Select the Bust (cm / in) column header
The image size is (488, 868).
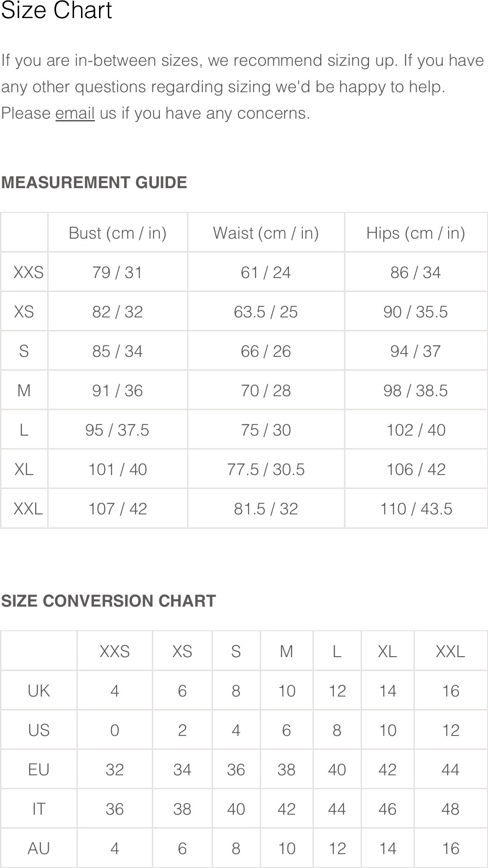pos(118,233)
